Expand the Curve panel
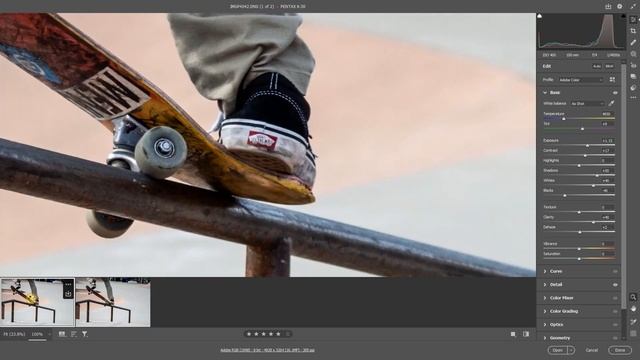 (545, 271)
